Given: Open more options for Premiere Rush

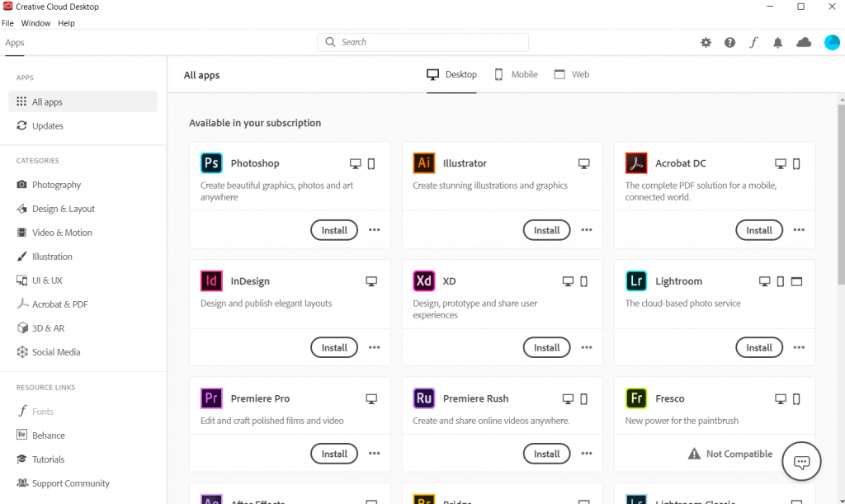Looking at the screenshot, I should click(587, 454).
